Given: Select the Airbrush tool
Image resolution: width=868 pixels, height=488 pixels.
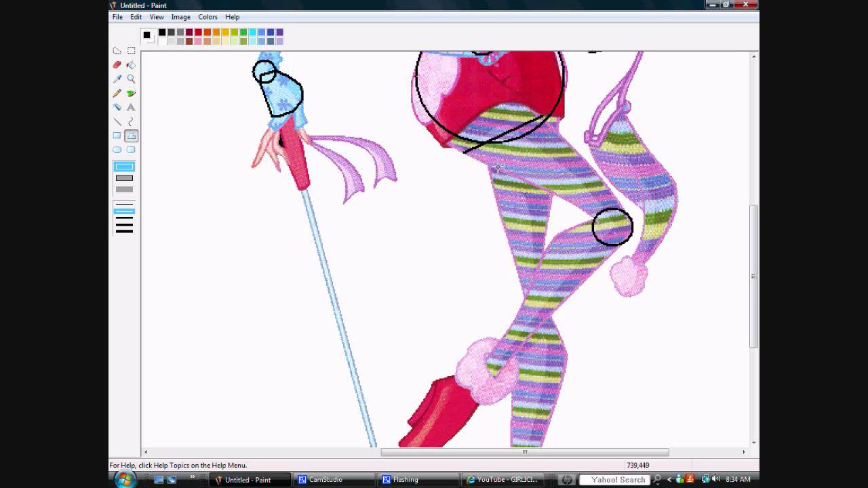Looking at the screenshot, I should point(117,108).
